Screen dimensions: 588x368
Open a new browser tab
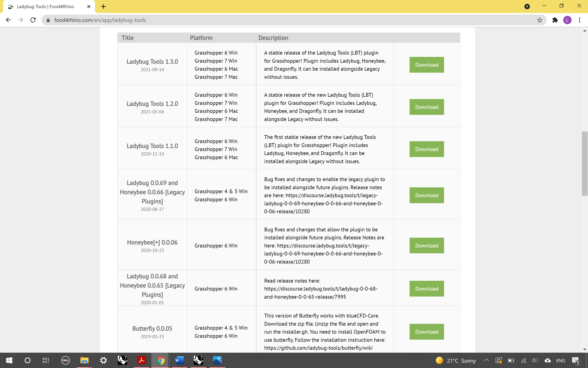[x=103, y=7]
